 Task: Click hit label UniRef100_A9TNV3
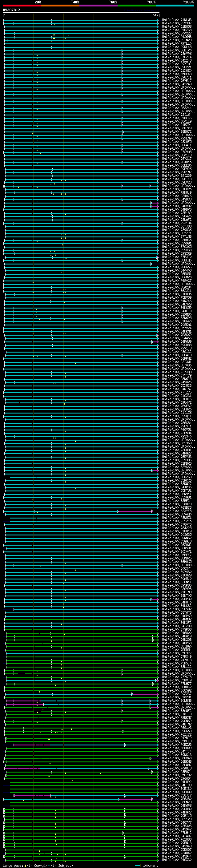177,40
